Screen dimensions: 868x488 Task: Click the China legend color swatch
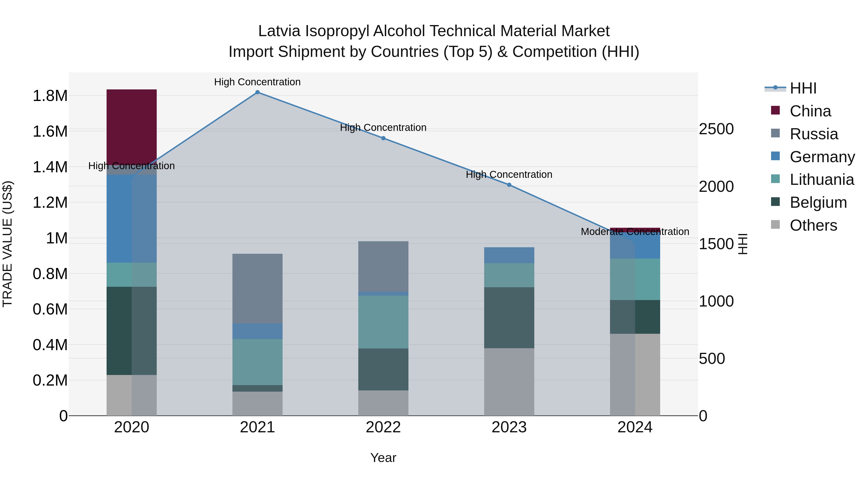pyautogui.click(x=775, y=110)
